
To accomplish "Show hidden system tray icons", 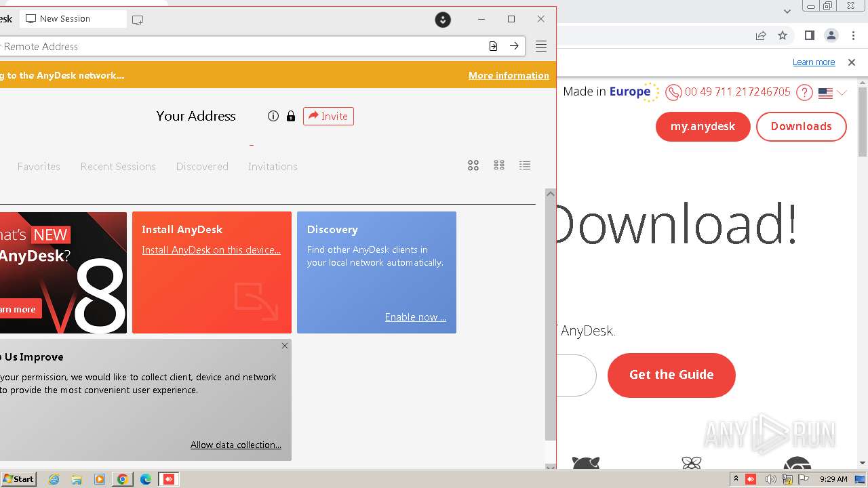I will click(736, 479).
